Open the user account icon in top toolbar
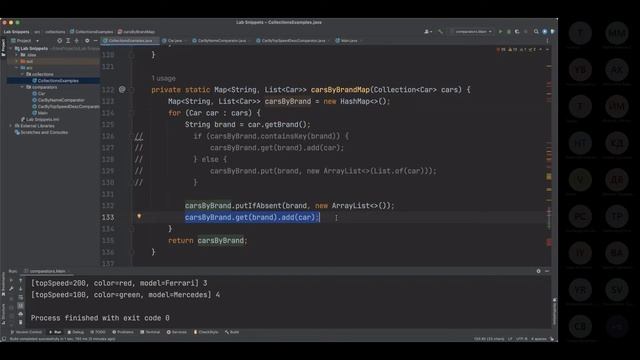 [x=427, y=31]
